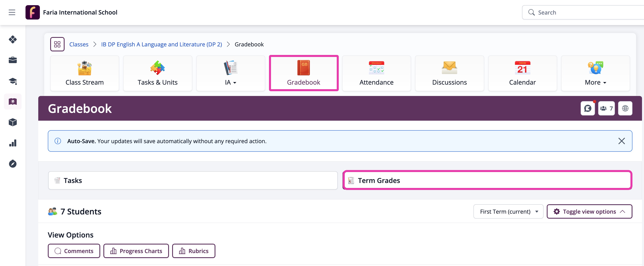This screenshot has height=266, width=644.
Task: Switch to the Tasks tab
Action: [x=192, y=180]
